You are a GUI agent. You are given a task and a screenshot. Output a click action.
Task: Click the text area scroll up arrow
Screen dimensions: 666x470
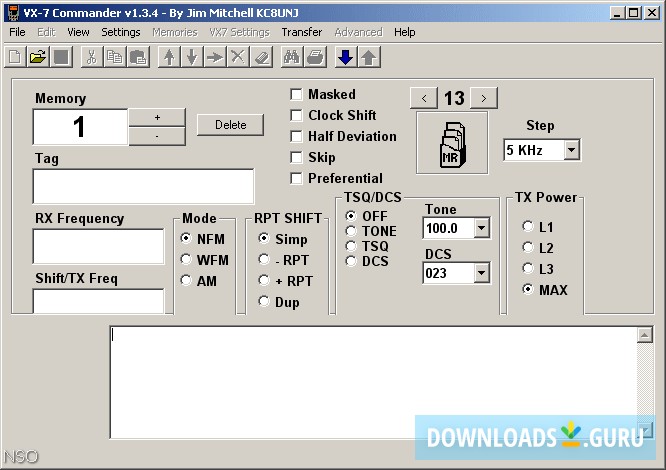point(645,335)
